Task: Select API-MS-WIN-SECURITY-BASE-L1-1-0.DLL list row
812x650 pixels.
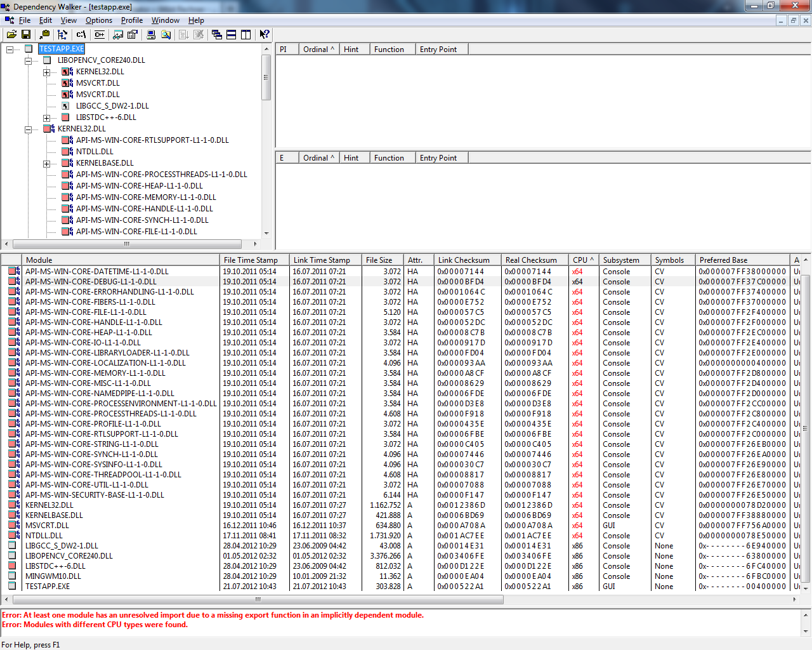Action: click(95, 494)
